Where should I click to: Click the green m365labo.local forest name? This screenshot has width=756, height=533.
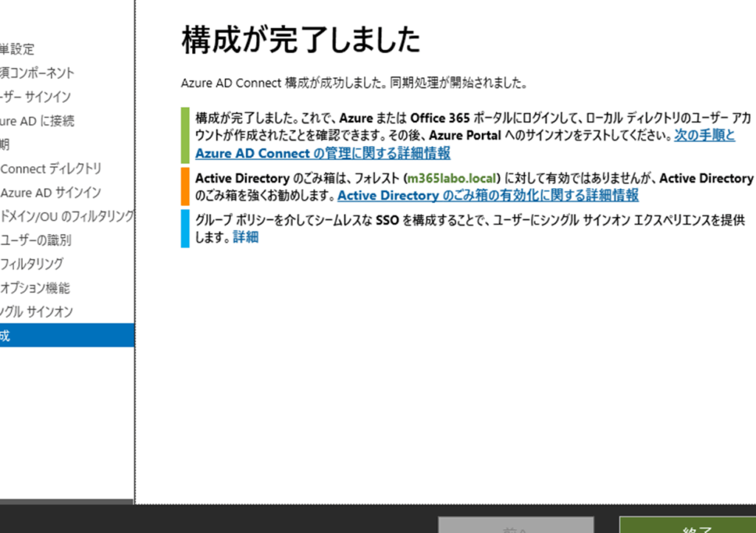tap(452, 179)
